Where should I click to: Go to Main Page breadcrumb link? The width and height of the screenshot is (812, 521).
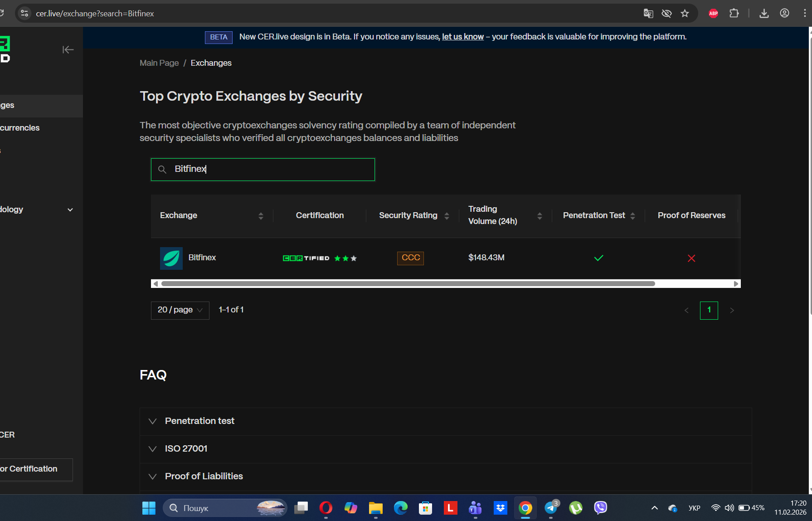(x=159, y=63)
